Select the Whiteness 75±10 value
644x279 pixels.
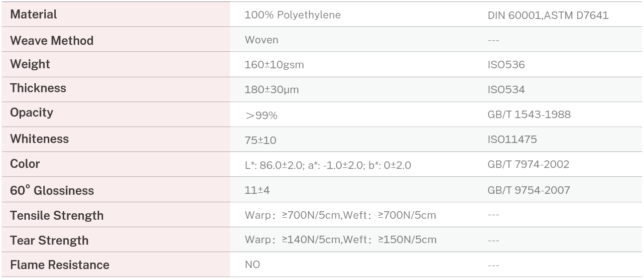point(260,140)
